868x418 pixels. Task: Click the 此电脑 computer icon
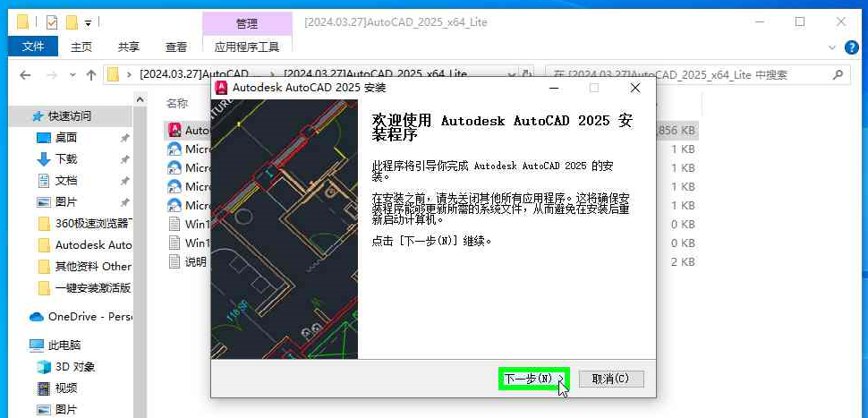pyautogui.click(x=37, y=345)
